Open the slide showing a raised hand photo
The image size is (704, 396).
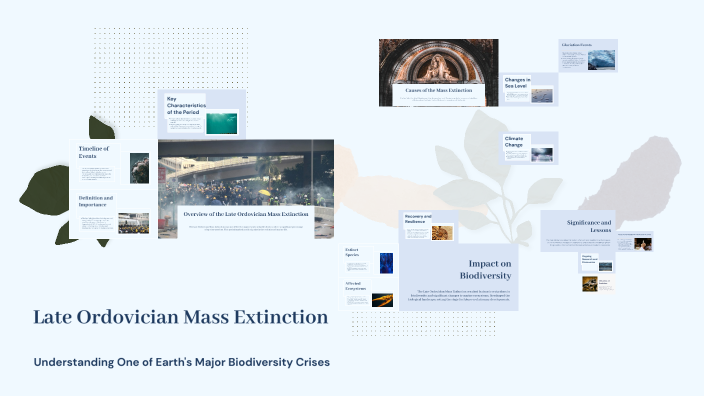click(634, 242)
